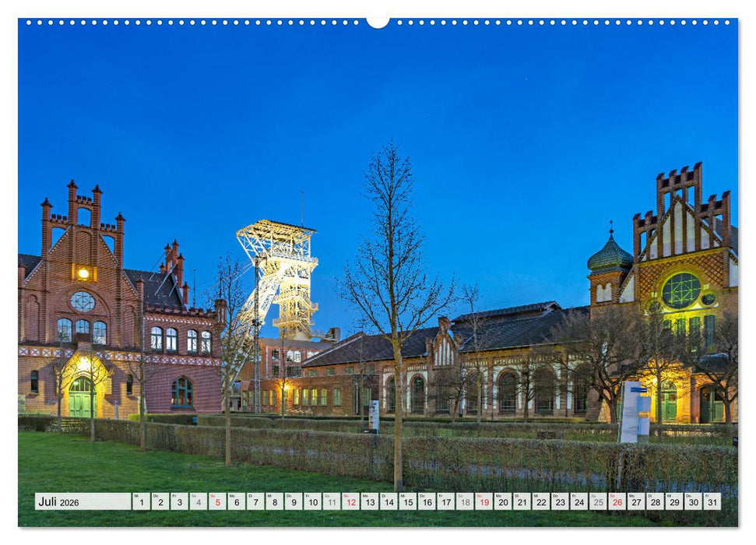Click date 11 shown in light red

click(x=330, y=503)
